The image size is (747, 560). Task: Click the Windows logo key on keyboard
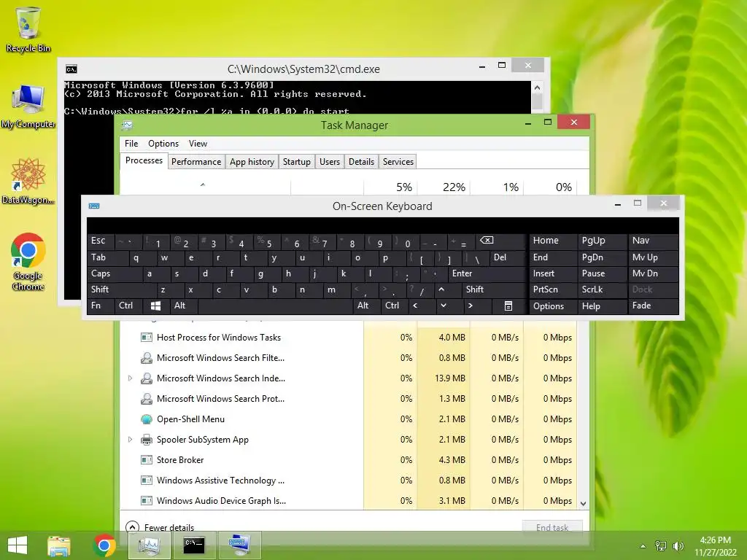155,306
